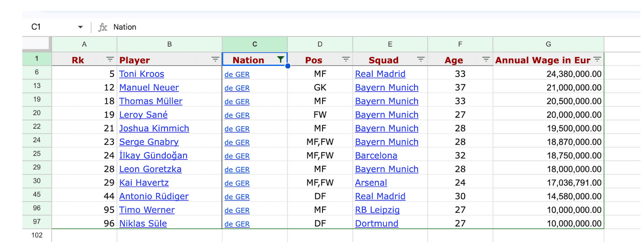This screenshot has height=247, width=644.
Task: Select column G header
Action: pyautogui.click(x=548, y=44)
